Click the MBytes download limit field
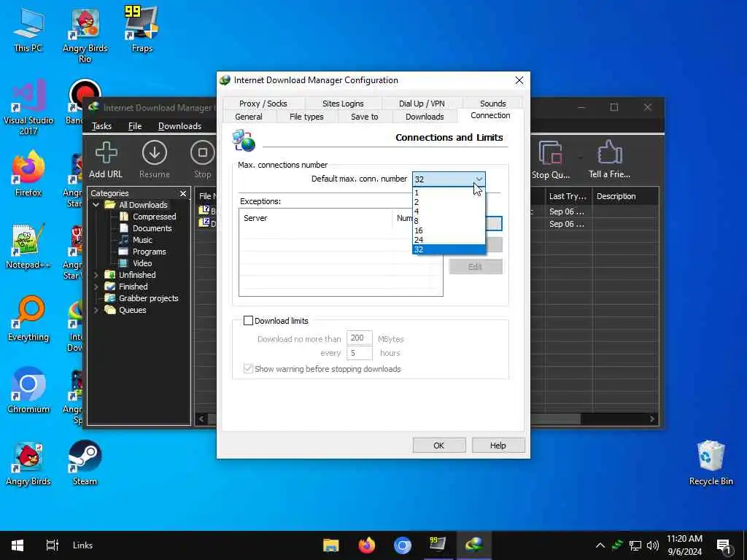 tap(359, 338)
